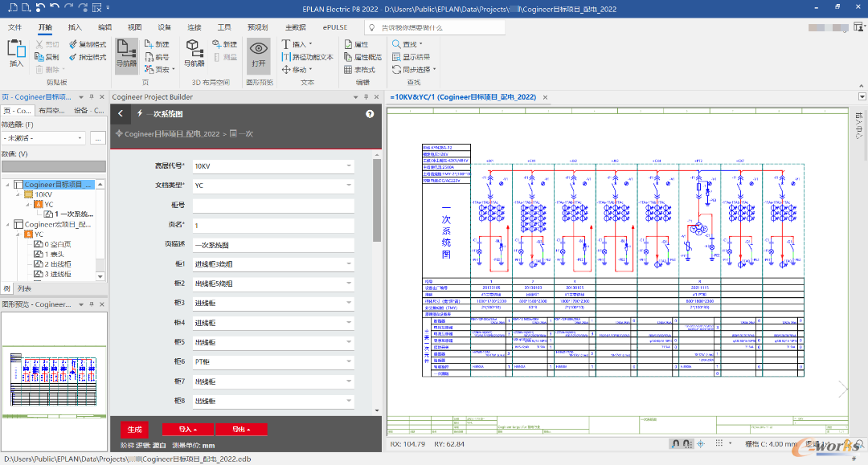
Task: Click the 页描述 一次系统图 field
Action: coord(273,244)
